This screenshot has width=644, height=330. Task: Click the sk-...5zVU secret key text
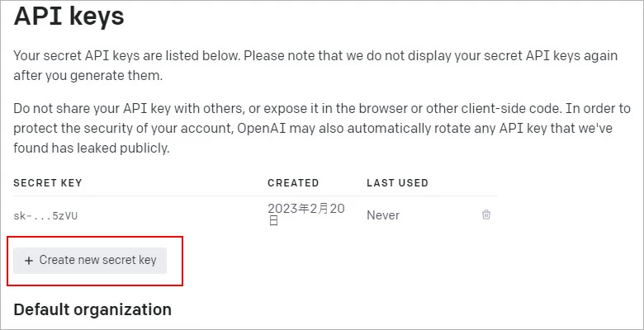pyautogui.click(x=45, y=215)
